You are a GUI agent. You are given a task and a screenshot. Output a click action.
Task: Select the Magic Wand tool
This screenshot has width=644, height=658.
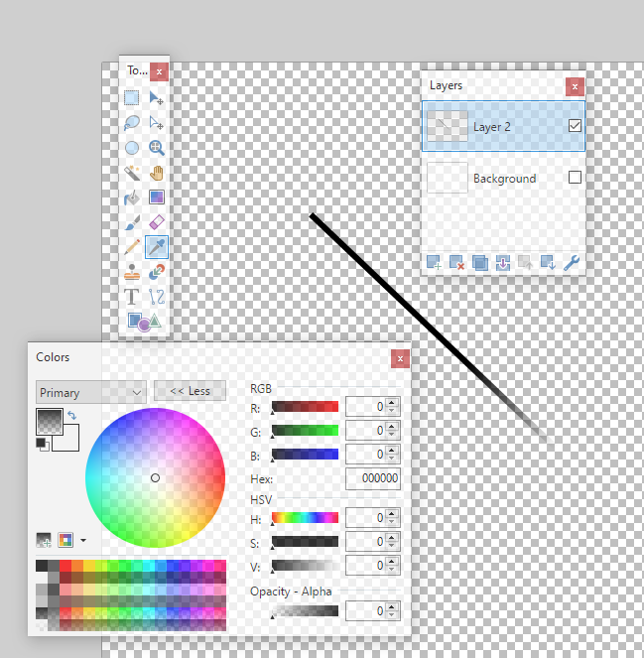coord(131,173)
